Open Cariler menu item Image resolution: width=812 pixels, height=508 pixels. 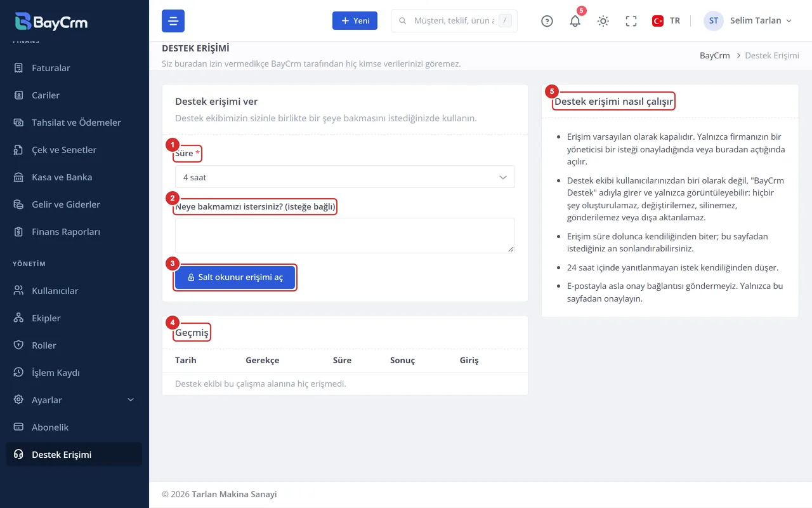point(74,95)
